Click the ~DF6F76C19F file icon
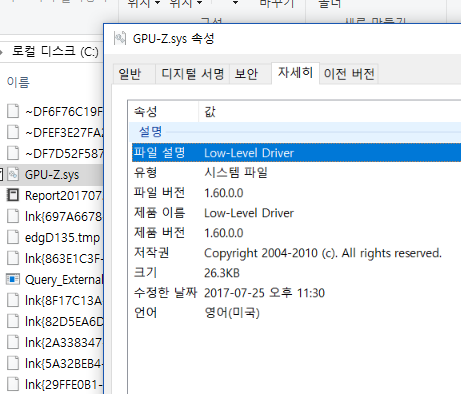 point(13,111)
